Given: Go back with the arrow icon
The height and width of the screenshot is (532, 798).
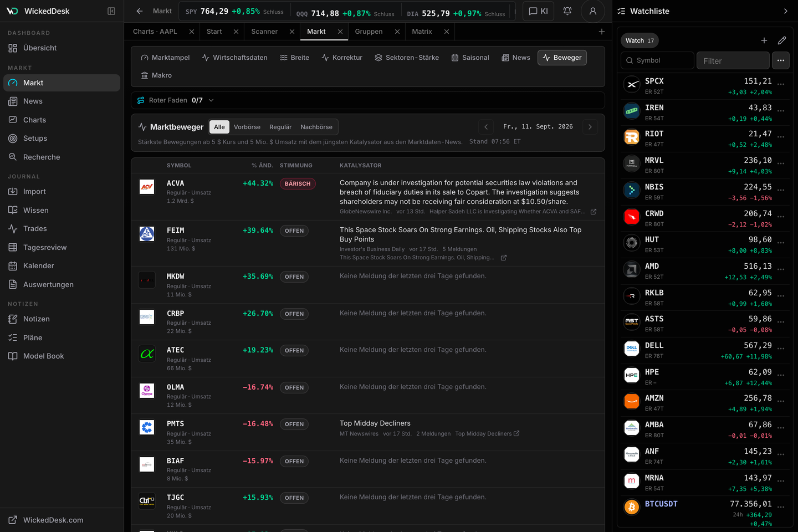Looking at the screenshot, I should [x=140, y=11].
